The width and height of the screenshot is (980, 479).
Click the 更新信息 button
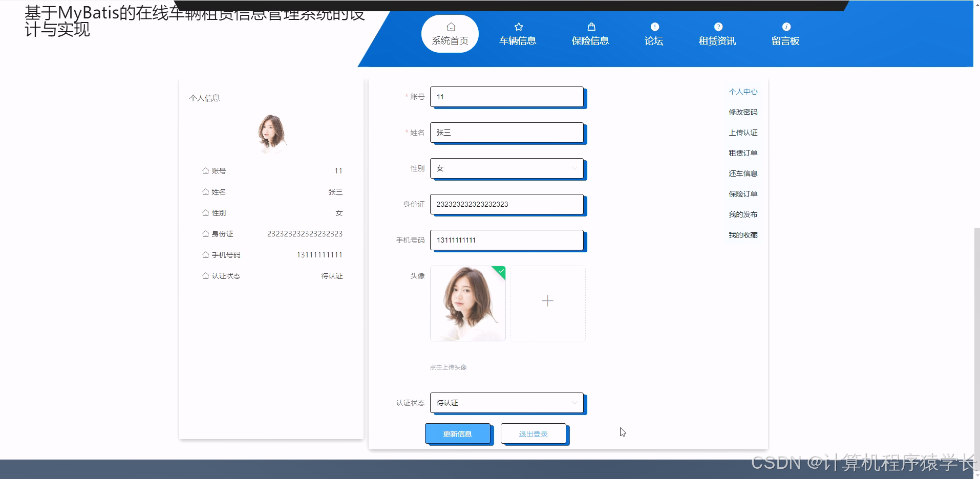coord(458,433)
